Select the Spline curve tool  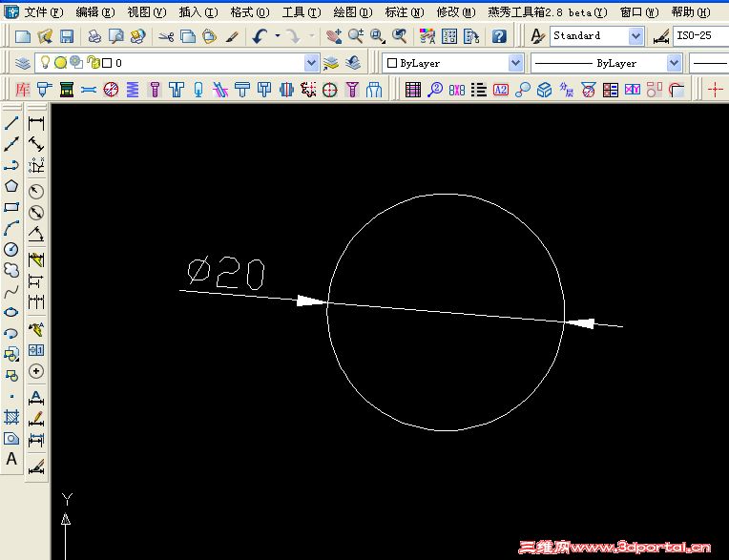click(11, 291)
